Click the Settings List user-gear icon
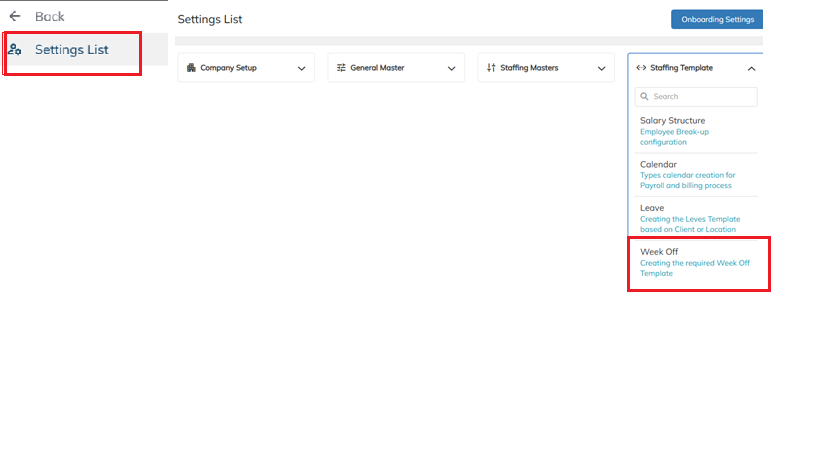Screen dimensions: 819x460 pos(15,50)
